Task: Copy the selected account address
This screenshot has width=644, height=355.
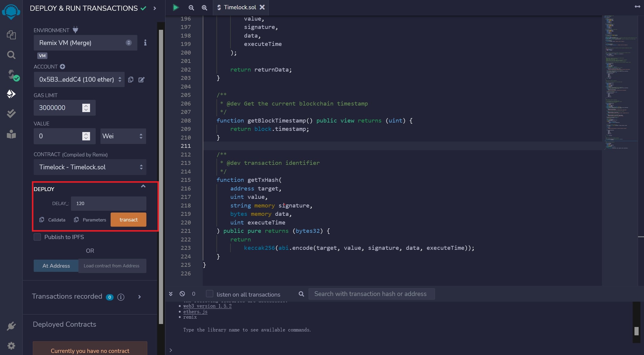Action: 131,80
